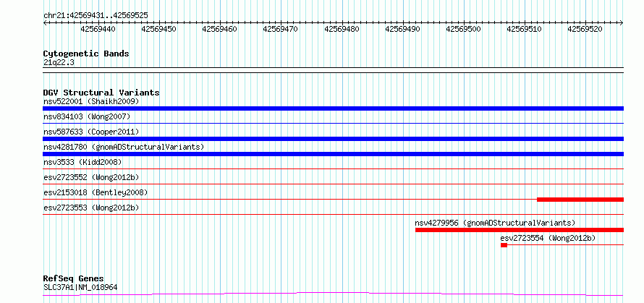Click the nsv4281780 (gnomADStructuralVariants) label
This screenshot has width=644, height=303.
click(x=124, y=147)
